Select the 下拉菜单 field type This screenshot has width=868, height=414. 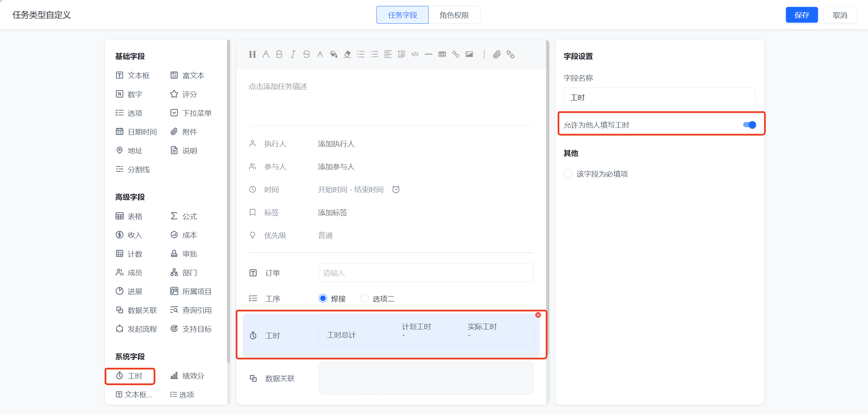(191, 113)
